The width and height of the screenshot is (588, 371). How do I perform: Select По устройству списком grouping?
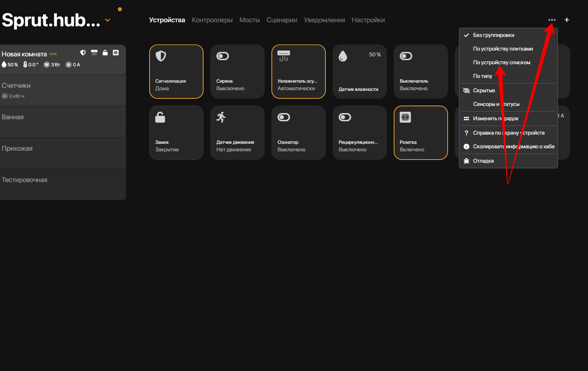click(x=501, y=63)
